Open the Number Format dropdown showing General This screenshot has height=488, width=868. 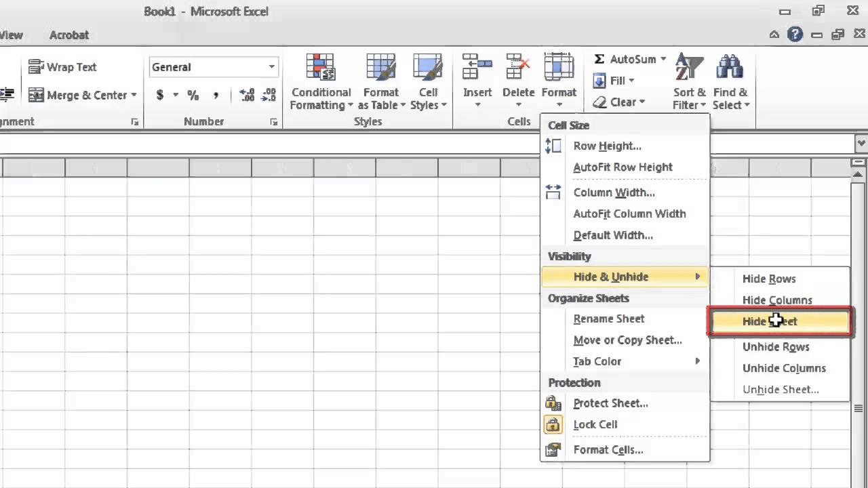[214, 67]
